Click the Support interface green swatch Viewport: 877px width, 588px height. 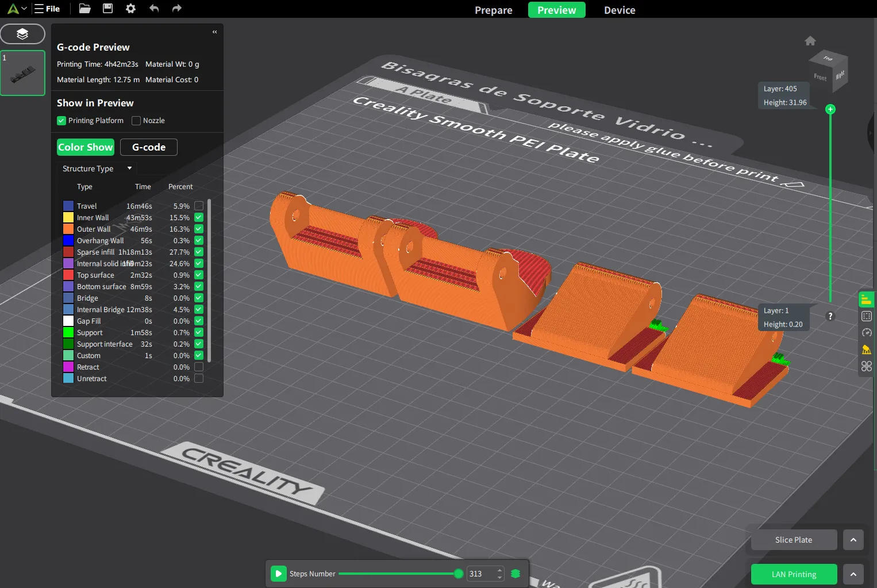68,344
